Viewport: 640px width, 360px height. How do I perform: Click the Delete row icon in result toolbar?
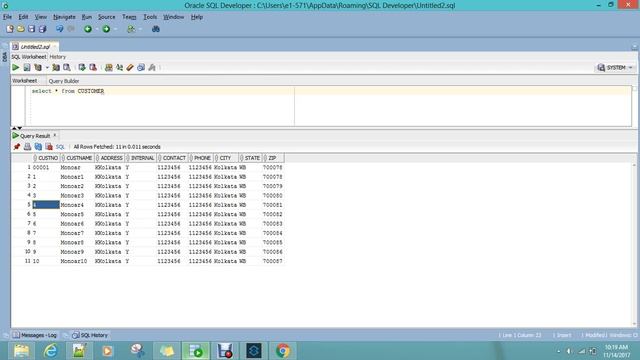tap(49, 147)
